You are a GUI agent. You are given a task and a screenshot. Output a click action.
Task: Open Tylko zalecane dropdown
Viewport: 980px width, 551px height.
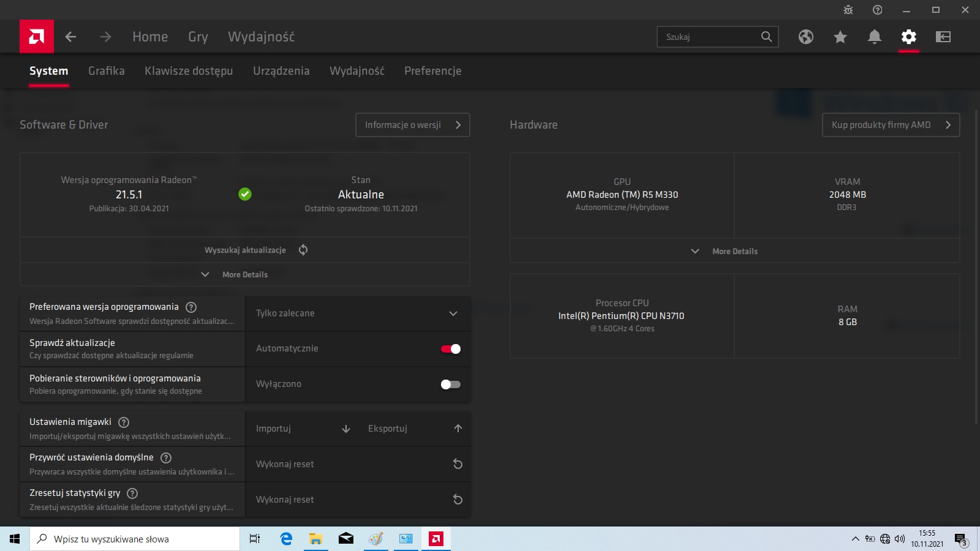(358, 313)
